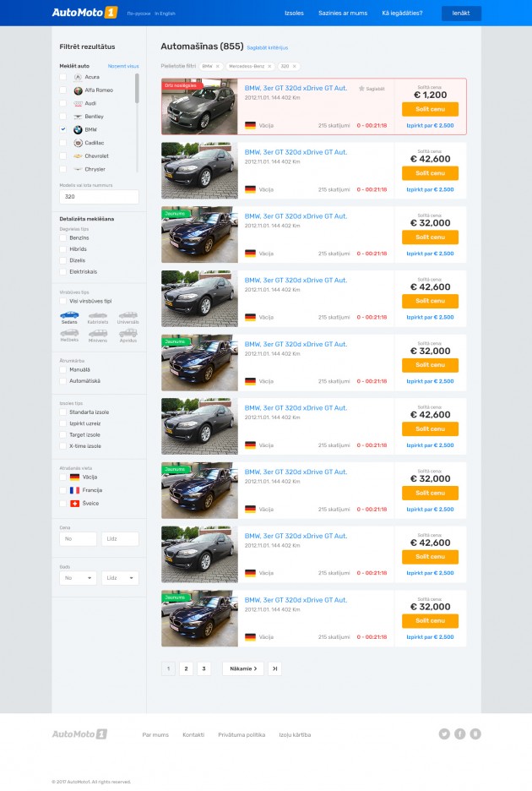Open the Facebook icon in footer
532x791 pixels.
(460, 734)
